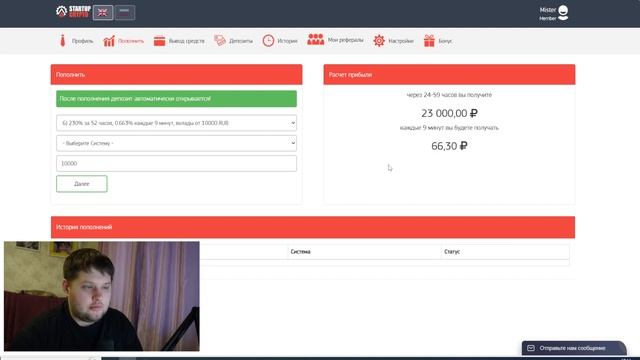Click the chart icon for Пополнить

109,41
